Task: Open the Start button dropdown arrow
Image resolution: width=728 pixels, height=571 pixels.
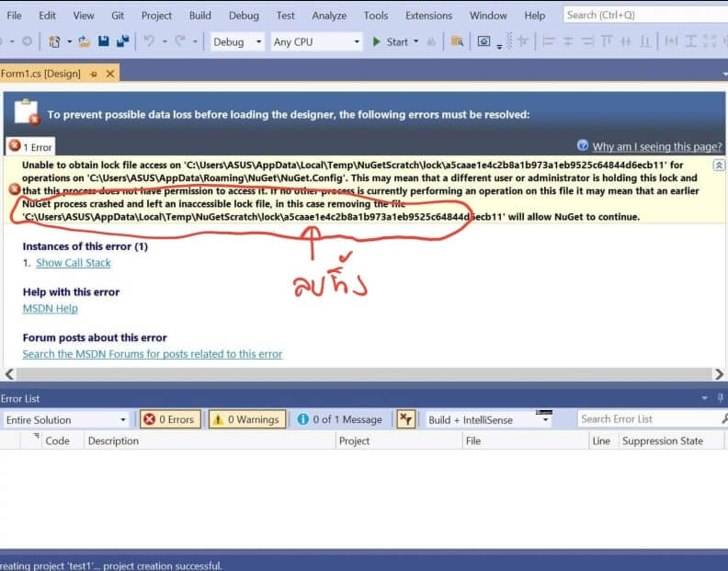Action: tap(416, 41)
